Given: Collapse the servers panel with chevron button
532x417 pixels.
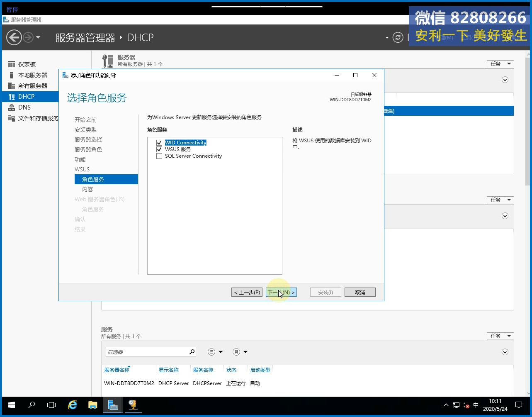Looking at the screenshot, I should pos(505,80).
